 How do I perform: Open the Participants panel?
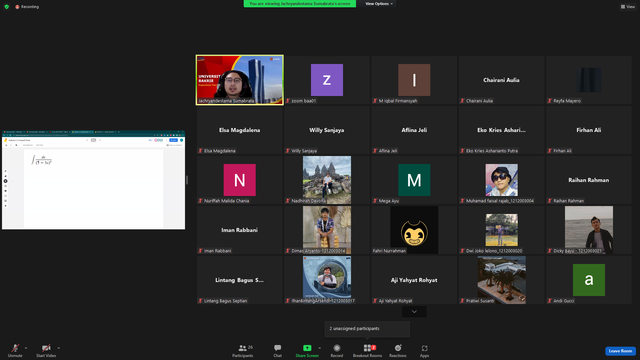pyautogui.click(x=243, y=350)
